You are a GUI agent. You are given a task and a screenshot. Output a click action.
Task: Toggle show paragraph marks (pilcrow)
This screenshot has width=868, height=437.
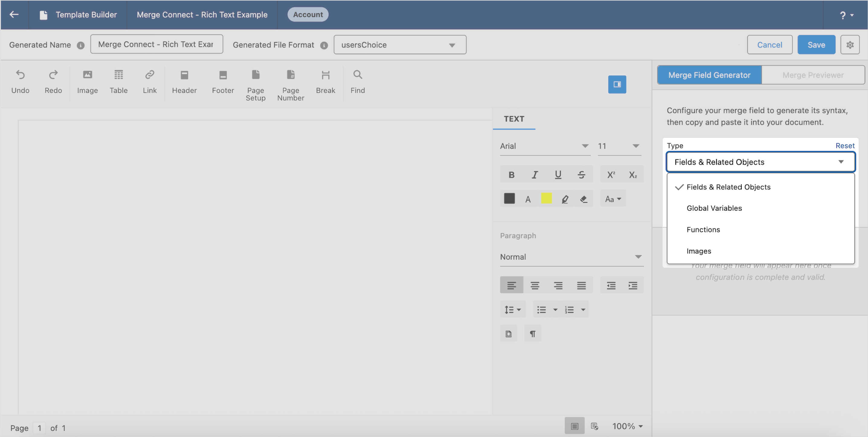point(532,334)
